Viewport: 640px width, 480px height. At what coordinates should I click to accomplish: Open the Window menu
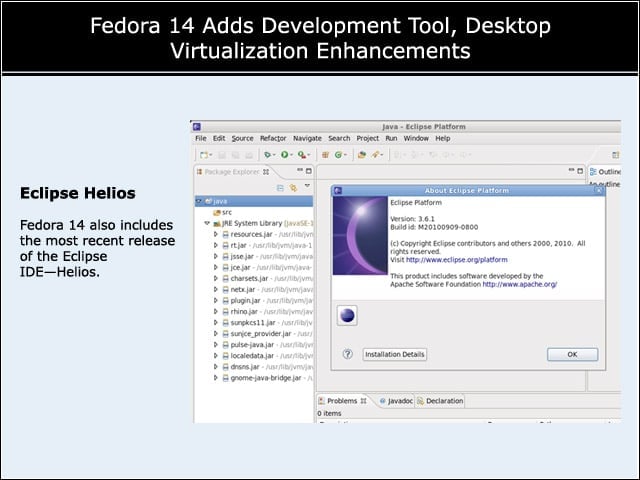(x=416, y=138)
